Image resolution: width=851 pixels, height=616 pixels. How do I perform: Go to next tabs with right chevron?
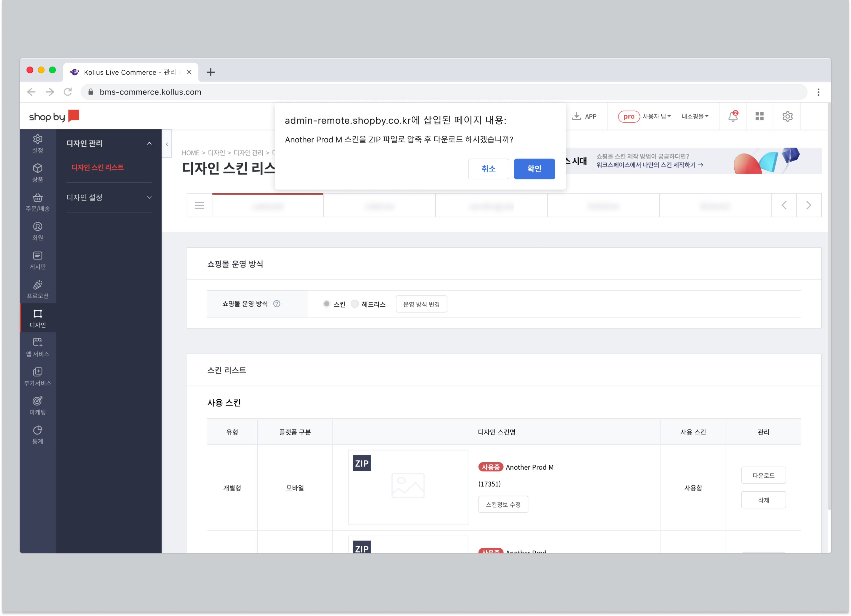pos(809,205)
